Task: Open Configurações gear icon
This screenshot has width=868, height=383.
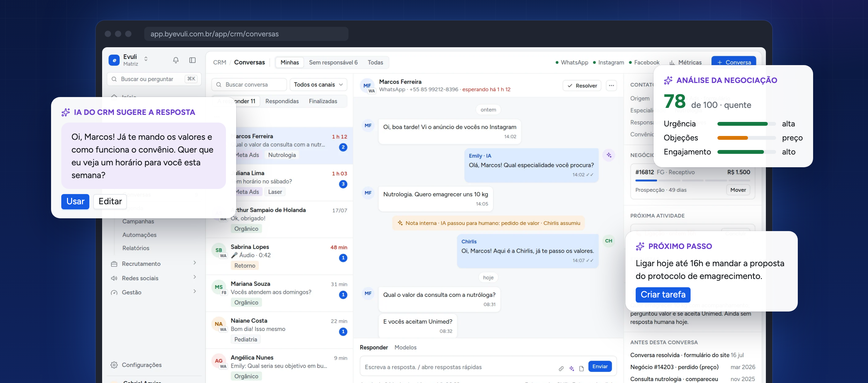Action: pyautogui.click(x=114, y=365)
